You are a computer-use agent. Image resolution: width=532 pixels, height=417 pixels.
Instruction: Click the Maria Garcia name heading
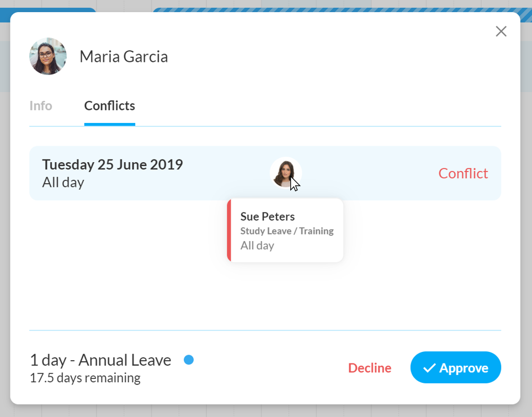click(x=124, y=56)
